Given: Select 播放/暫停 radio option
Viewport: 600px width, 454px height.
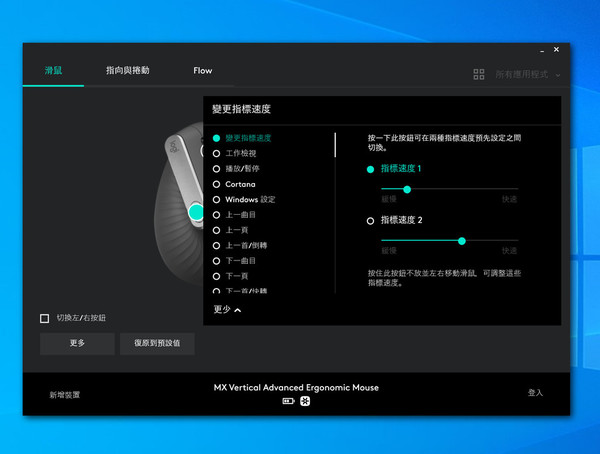Looking at the screenshot, I should (216, 169).
